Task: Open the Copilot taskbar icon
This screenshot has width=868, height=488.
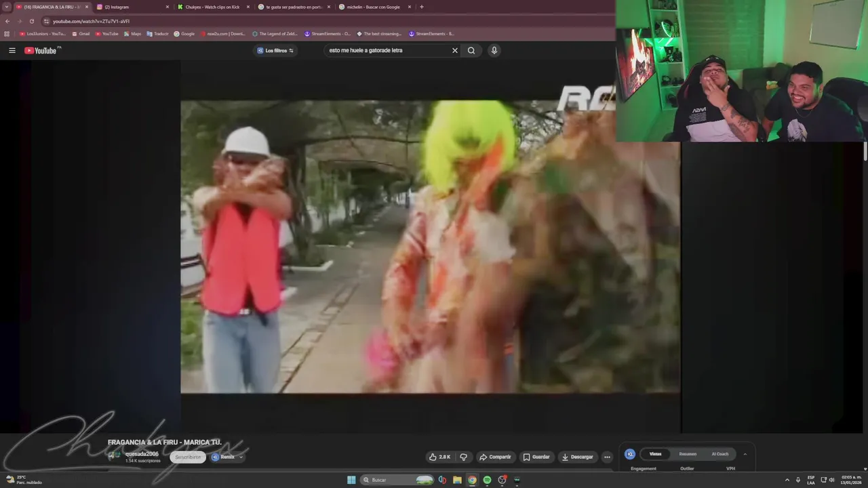Action: pyautogui.click(x=442, y=480)
